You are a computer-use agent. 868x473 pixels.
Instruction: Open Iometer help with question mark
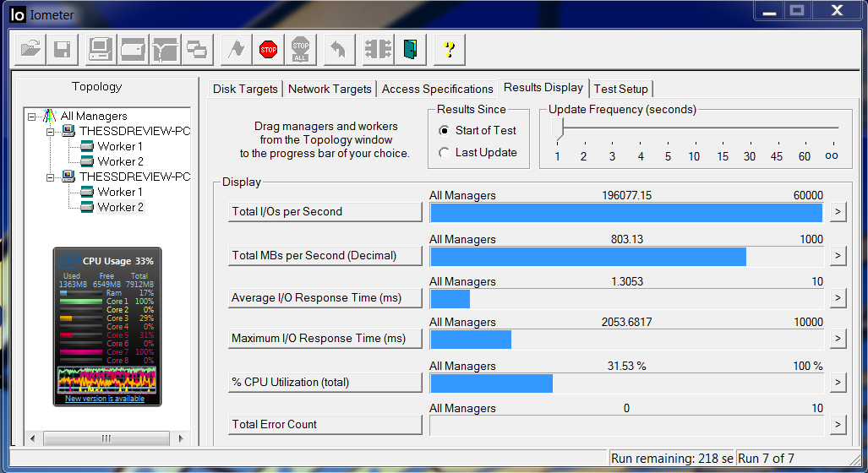click(x=450, y=50)
